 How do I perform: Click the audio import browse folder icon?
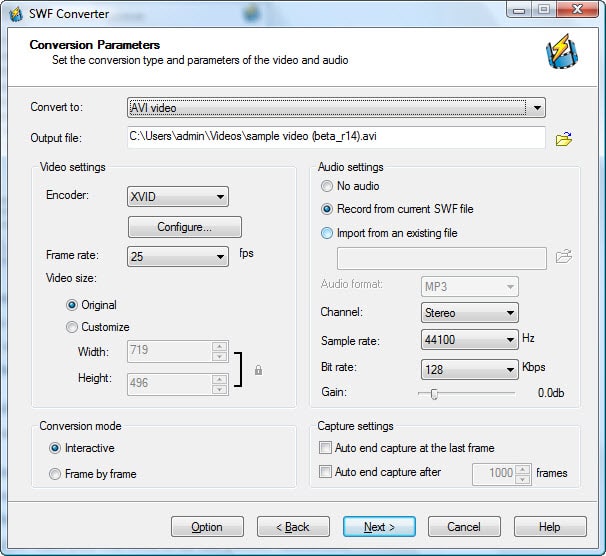click(x=564, y=257)
